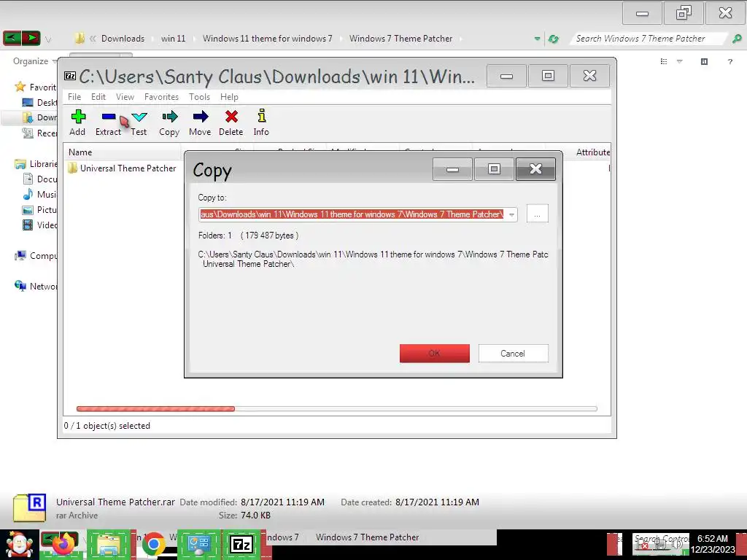Click the folder icon at the start of the Explorer address bar
747x560 pixels.
tap(80, 38)
